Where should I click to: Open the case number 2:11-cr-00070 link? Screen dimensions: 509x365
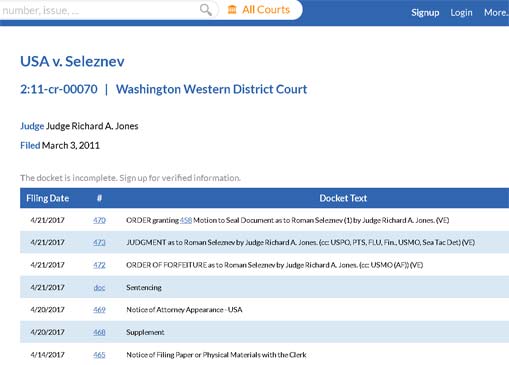59,89
